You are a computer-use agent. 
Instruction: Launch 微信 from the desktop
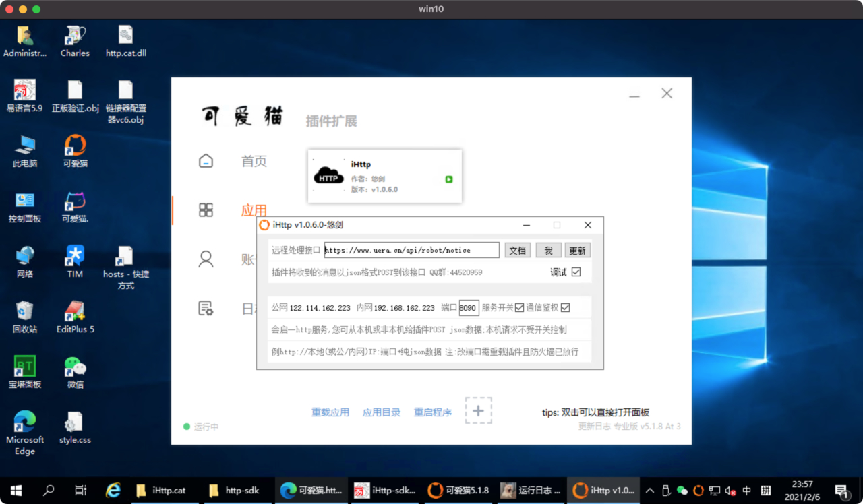pos(75,373)
